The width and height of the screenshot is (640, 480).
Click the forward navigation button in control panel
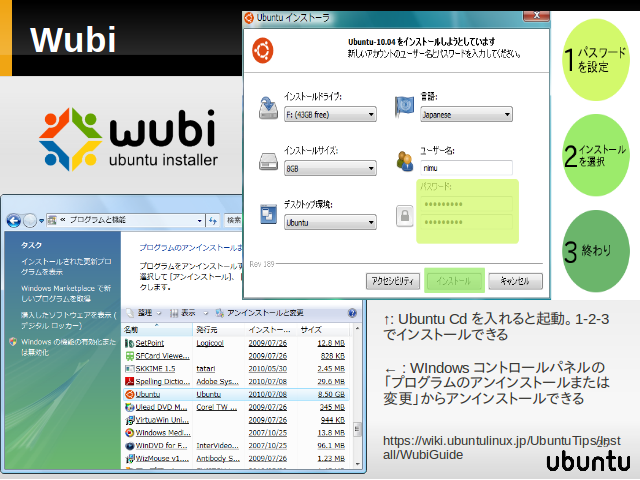[30, 221]
